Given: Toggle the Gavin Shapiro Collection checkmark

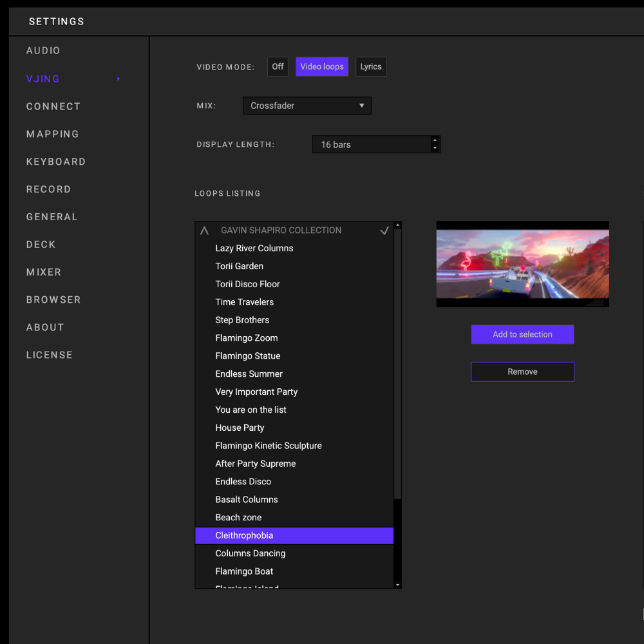Looking at the screenshot, I should pyautogui.click(x=384, y=231).
